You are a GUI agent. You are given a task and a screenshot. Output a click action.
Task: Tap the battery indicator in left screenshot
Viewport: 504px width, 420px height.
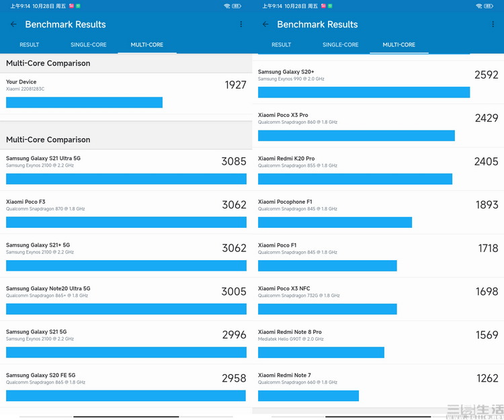click(237, 6)
